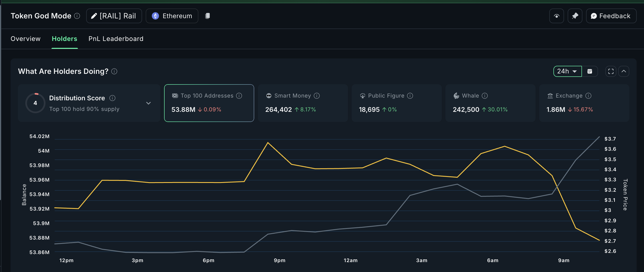Open the 24h timeframe dropdown
This screenshot has width=644, height=272.
(567, 71)
